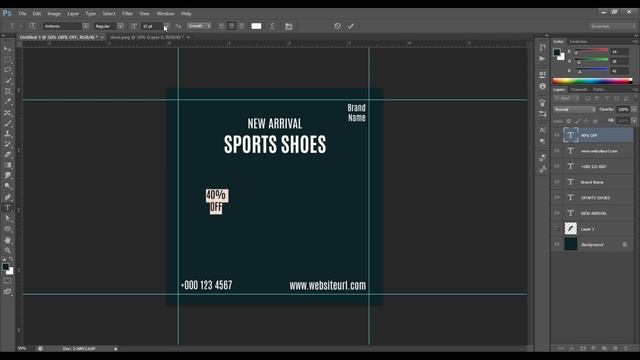Screen dimensions: 640x360
Task: Open the font family dropdown arrow
Action: (85, 26)
